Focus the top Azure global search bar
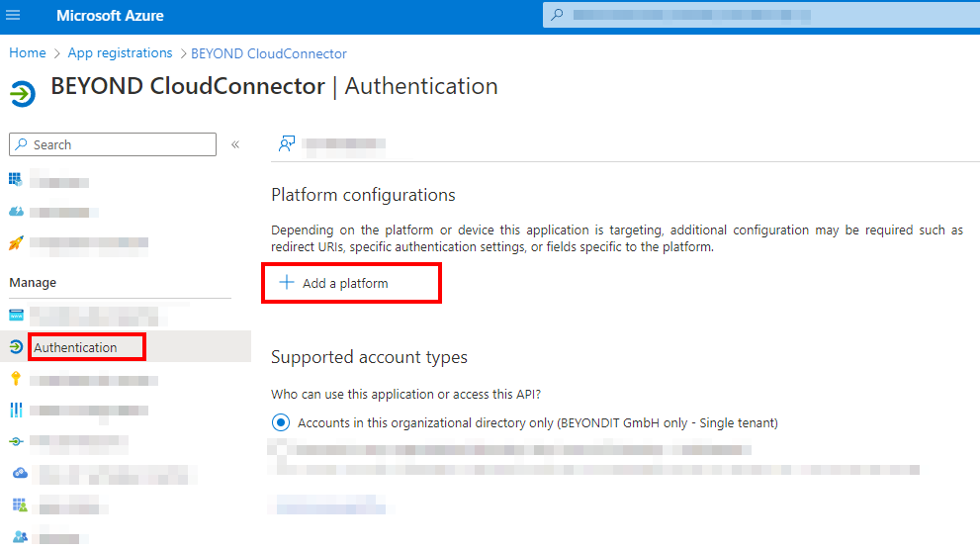This screenshot has height=551, width=980. pos(761,15)
